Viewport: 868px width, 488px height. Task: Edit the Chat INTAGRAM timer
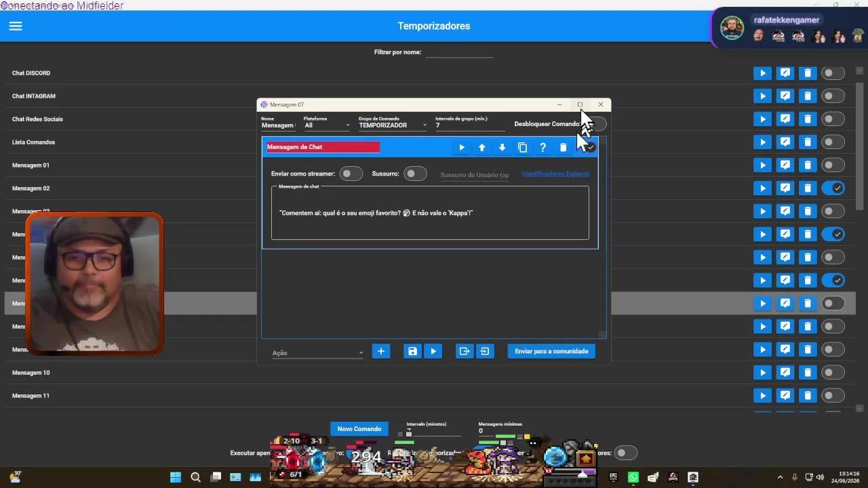785,96
